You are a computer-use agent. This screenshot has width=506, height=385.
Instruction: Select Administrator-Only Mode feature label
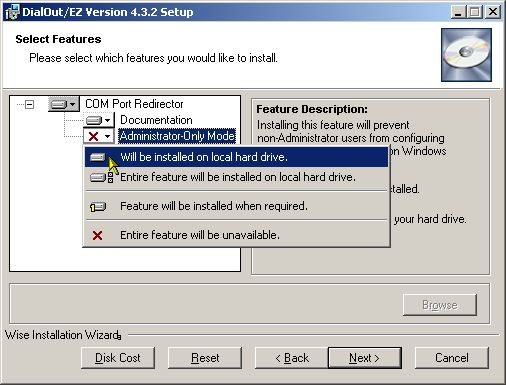177,136
